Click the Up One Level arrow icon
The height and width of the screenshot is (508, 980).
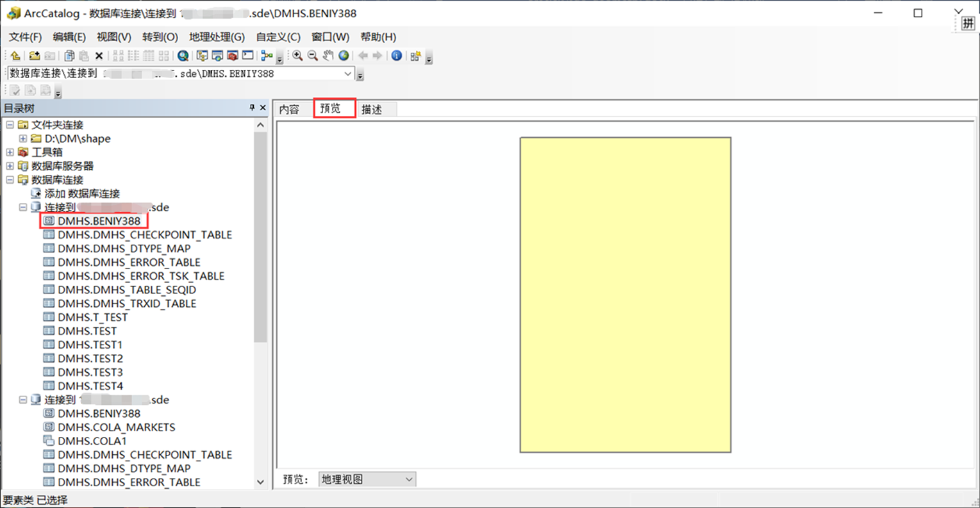[x=14, y=56]
